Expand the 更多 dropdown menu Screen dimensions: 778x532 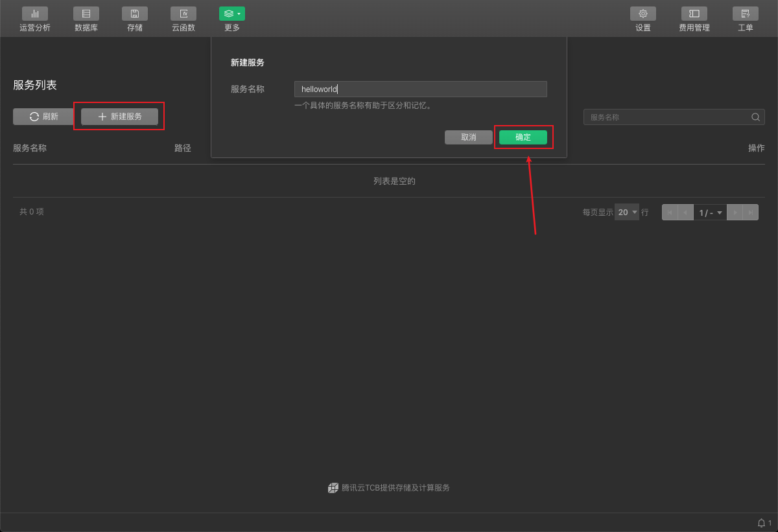232,14
